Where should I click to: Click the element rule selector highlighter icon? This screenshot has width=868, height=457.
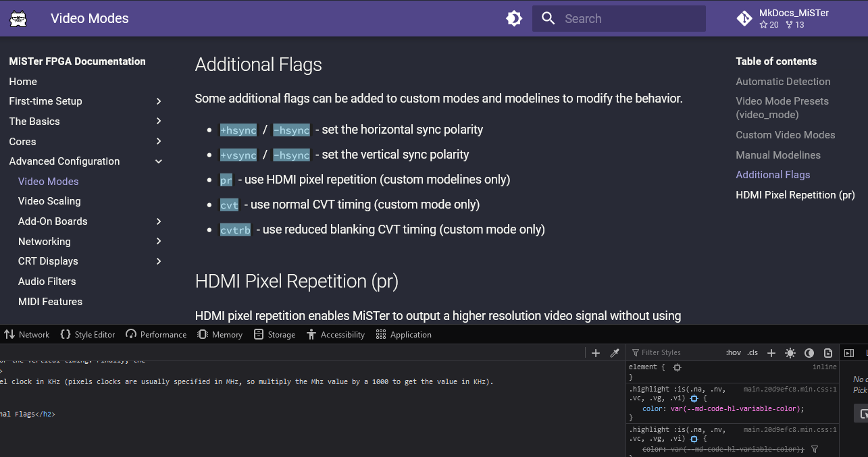point(677,367)
